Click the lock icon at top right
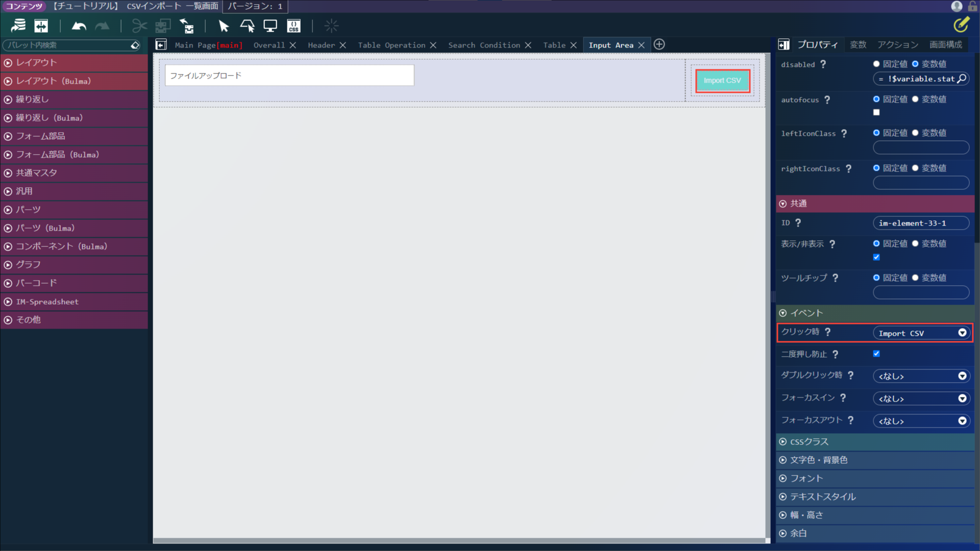 click(x=973, y=6)
